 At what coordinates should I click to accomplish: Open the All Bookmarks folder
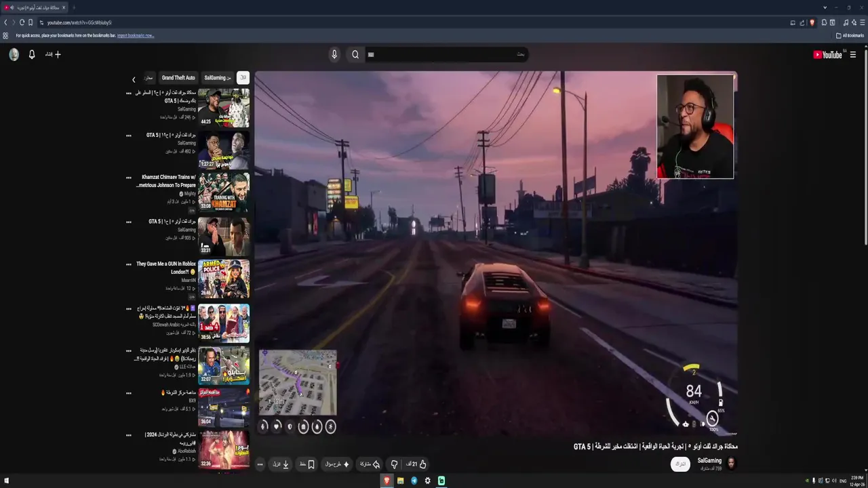point(850,35)
